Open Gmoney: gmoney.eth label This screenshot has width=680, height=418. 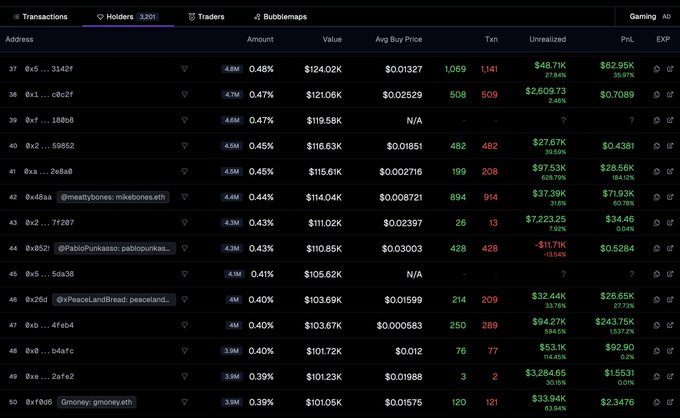click(x=96, y=402)
